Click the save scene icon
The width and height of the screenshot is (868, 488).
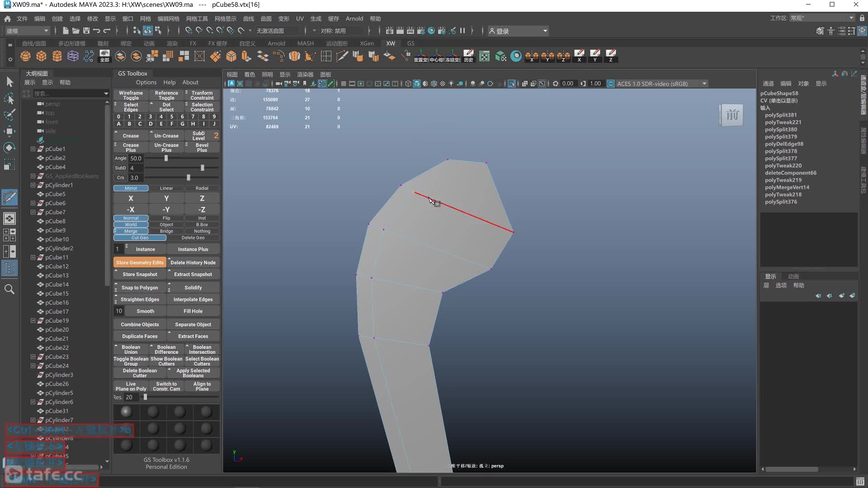[86, 31]
